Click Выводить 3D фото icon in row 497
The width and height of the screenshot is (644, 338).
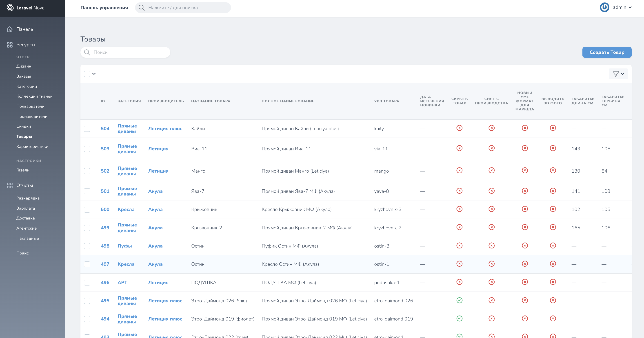[x=553, y=264]
